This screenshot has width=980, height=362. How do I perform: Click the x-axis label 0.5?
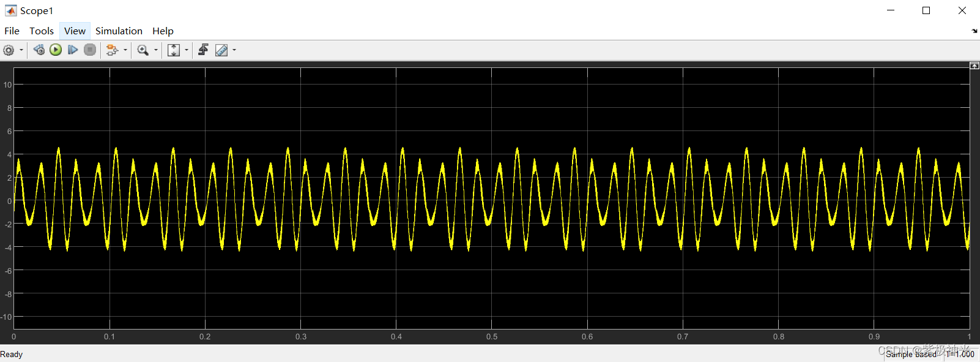[x=492, y=337]
